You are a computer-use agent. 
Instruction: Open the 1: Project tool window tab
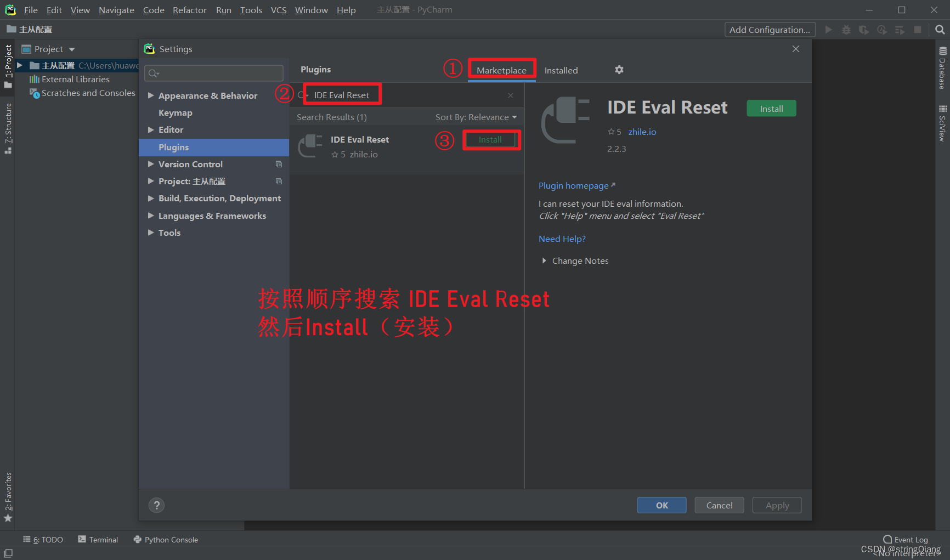tap(8, 66)
